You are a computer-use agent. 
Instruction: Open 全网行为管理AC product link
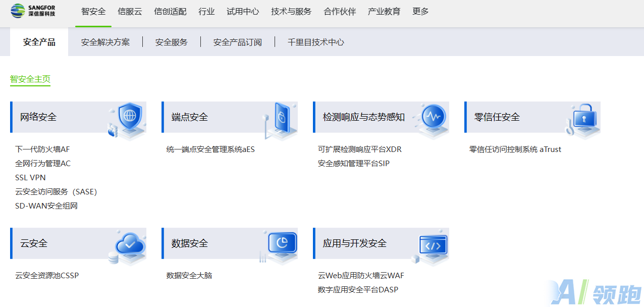pyautogui.click(x=43, y=163)
